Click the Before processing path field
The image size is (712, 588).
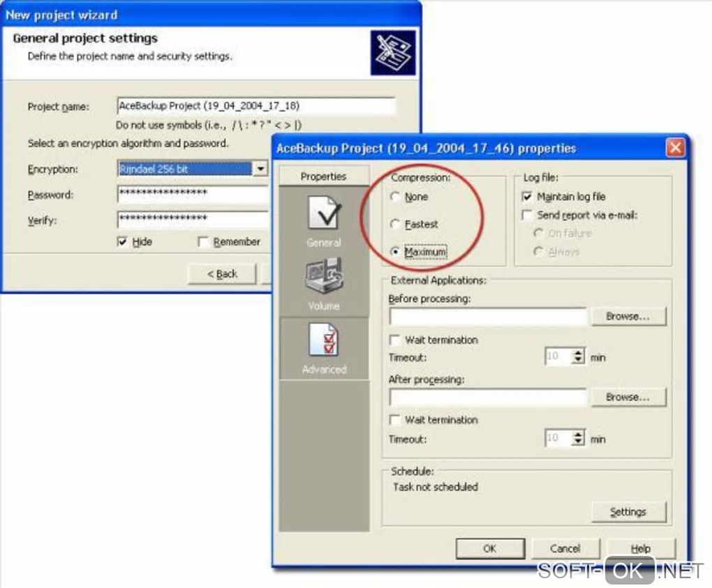tap(488, 316)
